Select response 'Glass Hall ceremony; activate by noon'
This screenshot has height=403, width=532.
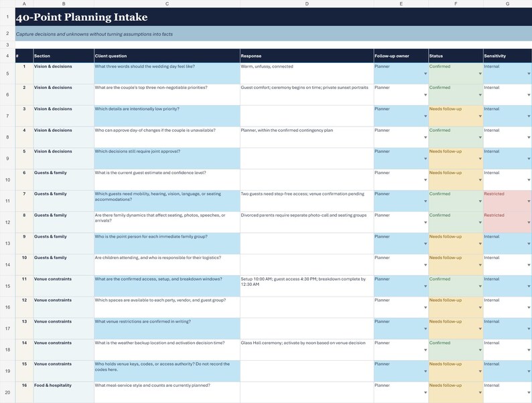click(x=307, y=350)
